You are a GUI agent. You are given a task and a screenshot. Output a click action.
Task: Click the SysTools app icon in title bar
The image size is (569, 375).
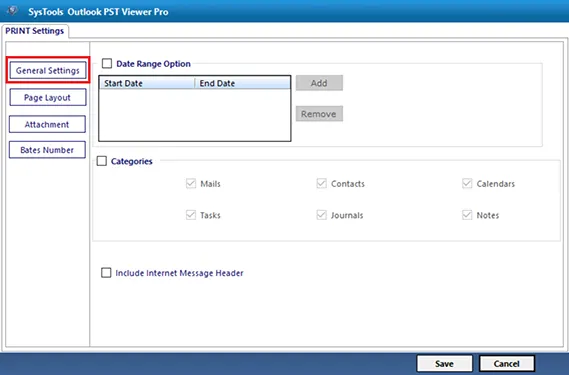(12, 11)
